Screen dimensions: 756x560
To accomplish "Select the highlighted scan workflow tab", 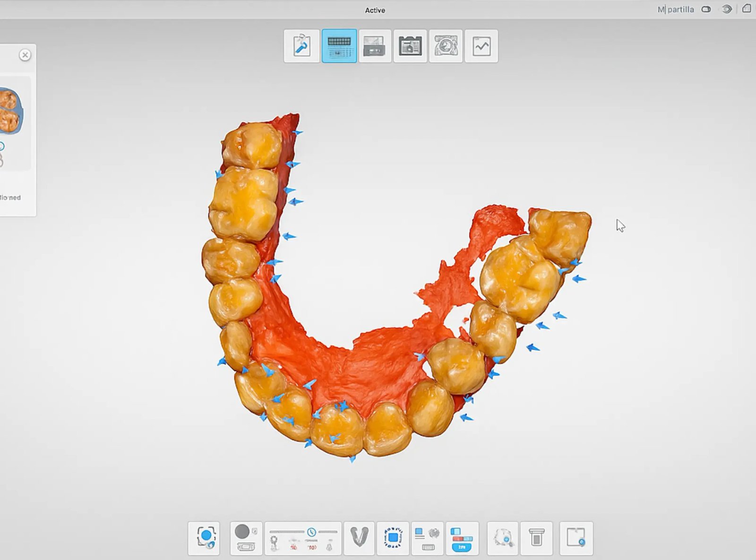I will [339, 46].
